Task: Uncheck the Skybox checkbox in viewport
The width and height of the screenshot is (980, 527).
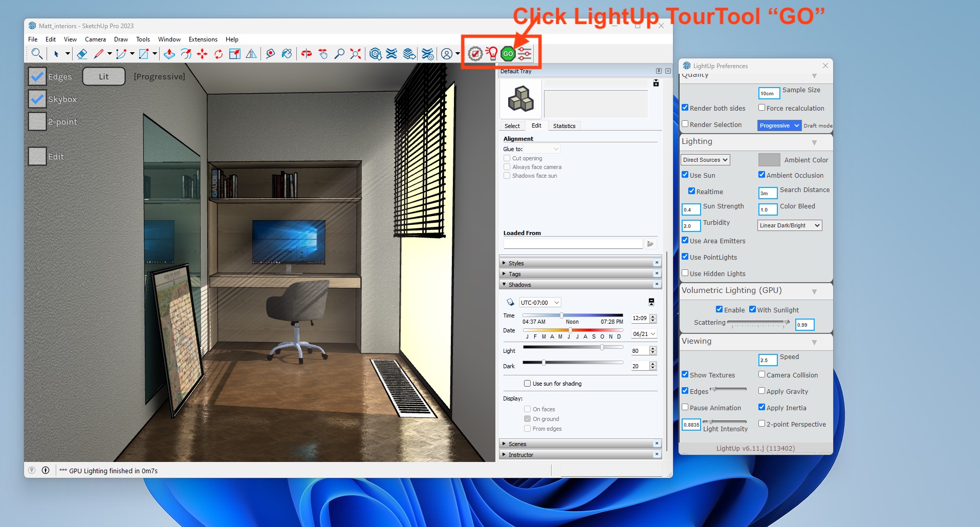Action: pos(37,99)
